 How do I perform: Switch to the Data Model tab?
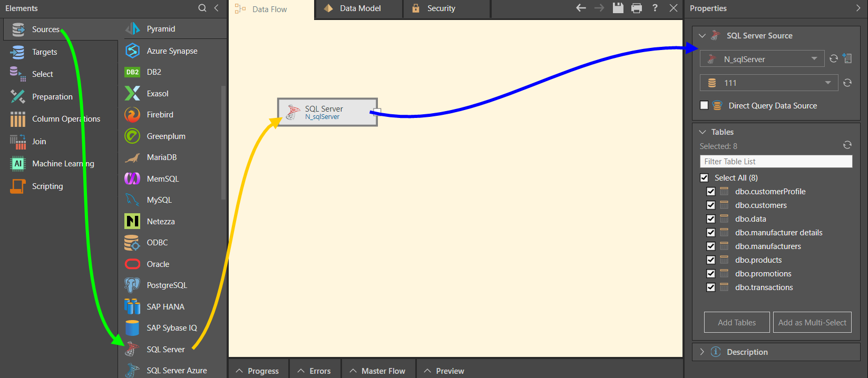[359, 8]
